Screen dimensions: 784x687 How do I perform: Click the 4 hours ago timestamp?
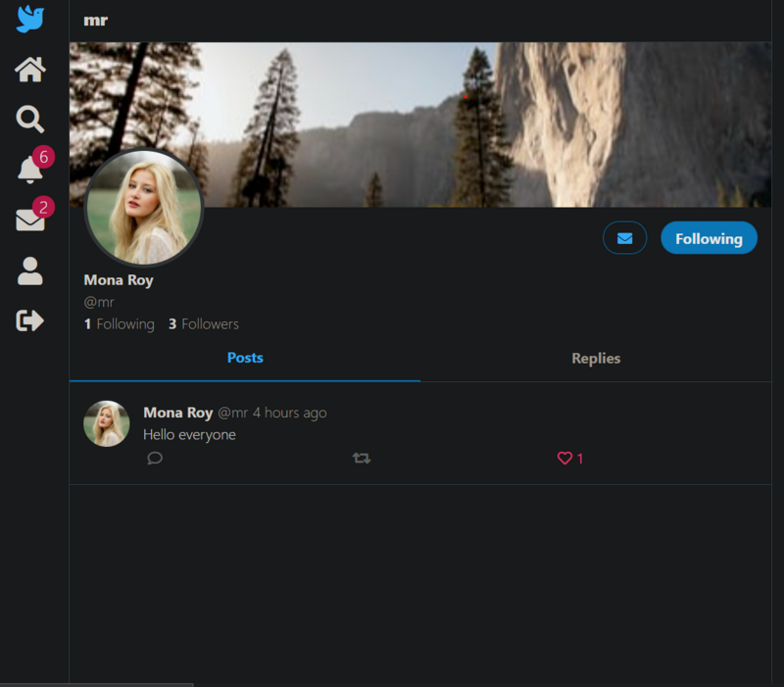coord(289,413)
